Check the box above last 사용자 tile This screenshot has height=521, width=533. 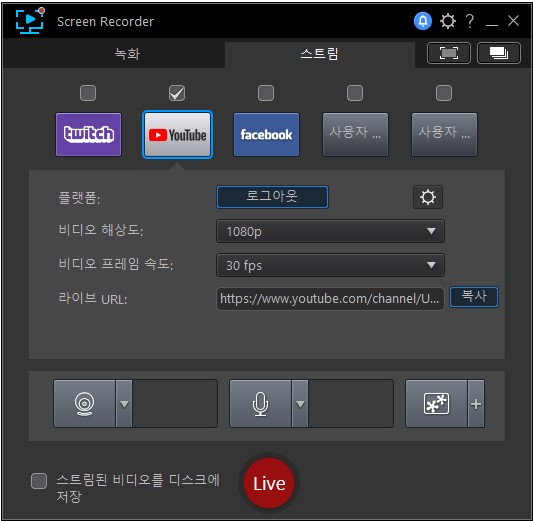click(x=444, y=93)
